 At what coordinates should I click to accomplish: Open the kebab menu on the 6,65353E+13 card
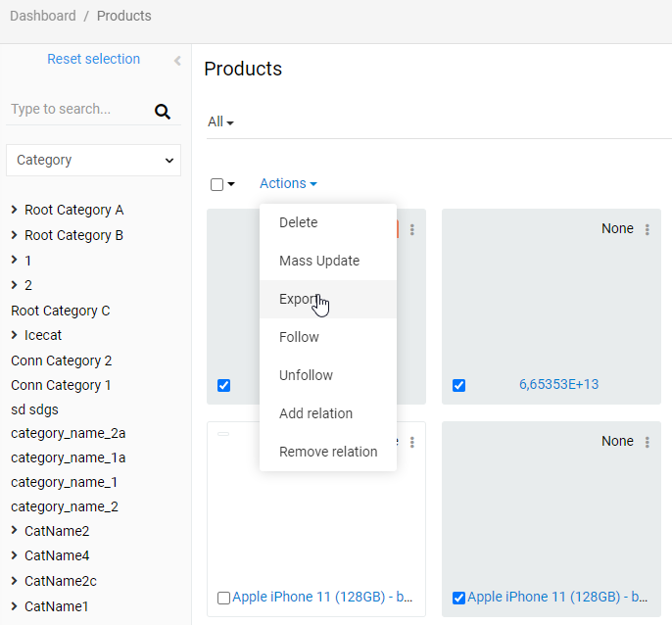point(648,230)
